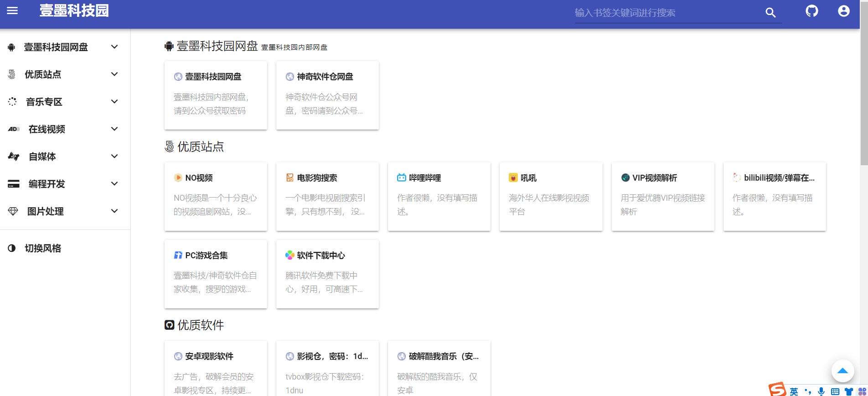The image size is (868, 396).
Task: Click the 哔哩哔哩 card icon
Action: point(401,177)
